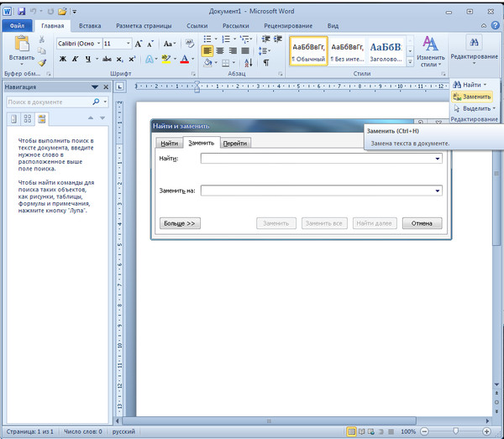The height and width of the screenshot is (439, 504).
Task: Click the Decrease Indent icon
Action: (265, 39)
